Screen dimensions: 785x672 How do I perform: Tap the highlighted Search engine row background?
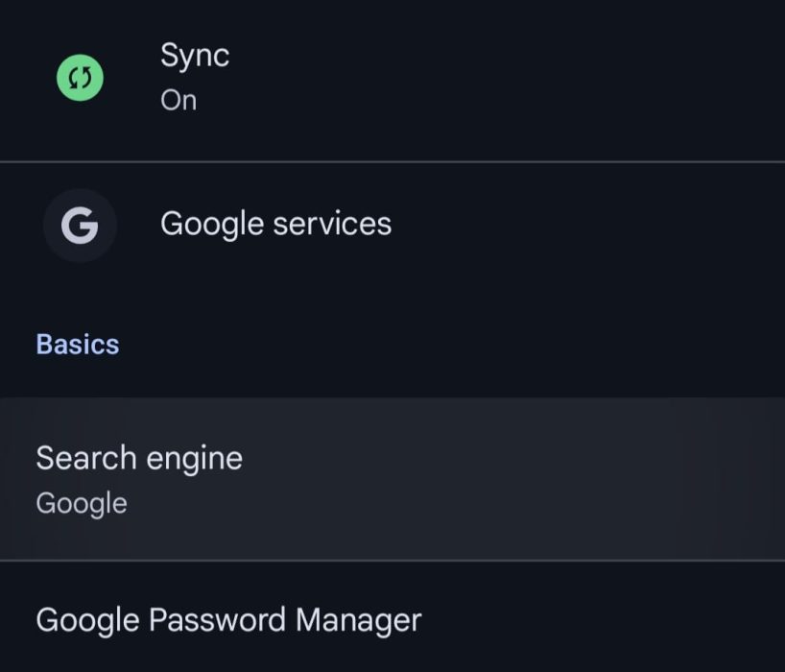[x=528, y=480]
